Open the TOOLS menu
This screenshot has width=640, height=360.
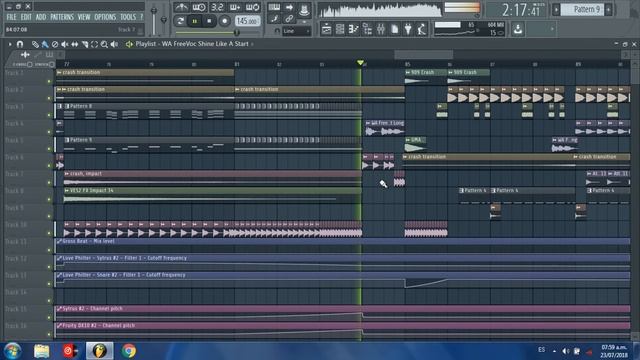[x=128, y=17]
